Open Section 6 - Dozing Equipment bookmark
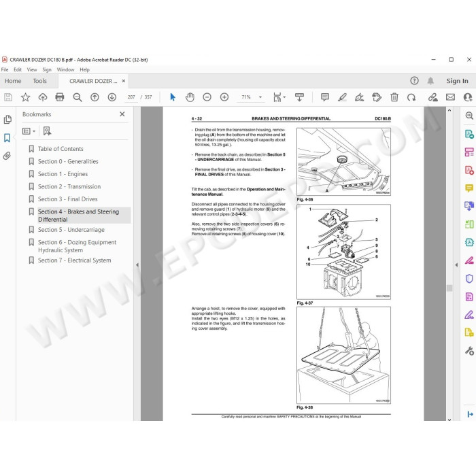Image resolution: width=476 pixels, height=476 pixels. (77, 246)
